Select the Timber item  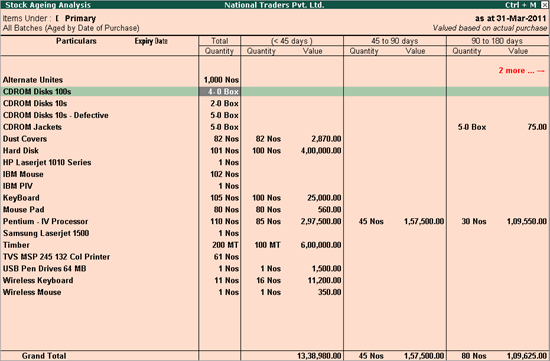tap(16, 245)
